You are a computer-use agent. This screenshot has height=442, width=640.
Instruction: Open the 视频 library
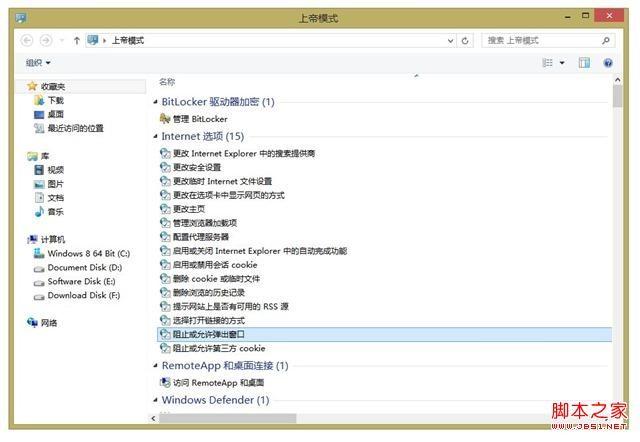pos(56,170)
